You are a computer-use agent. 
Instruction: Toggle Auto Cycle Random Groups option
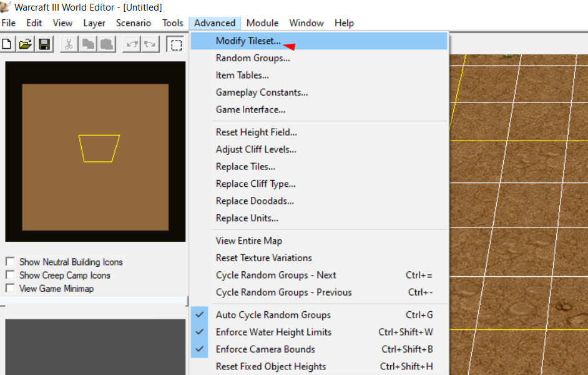(x=319, y=315)
